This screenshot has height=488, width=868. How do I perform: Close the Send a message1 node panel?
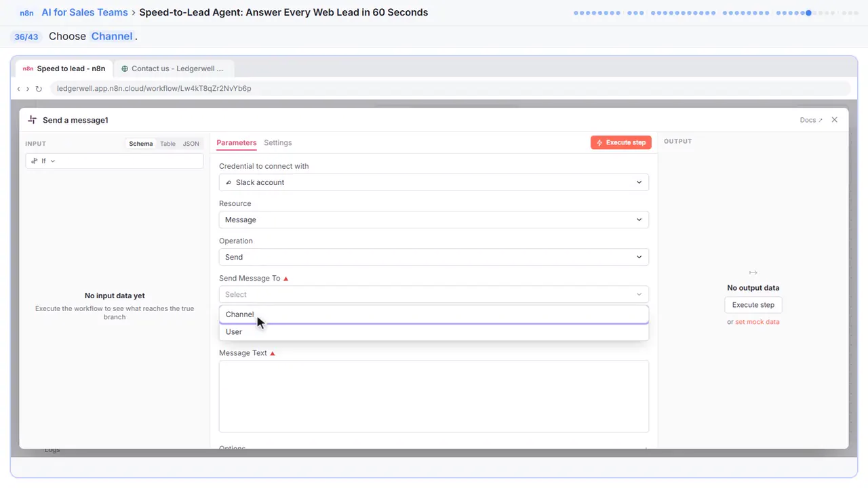[835, 120]
